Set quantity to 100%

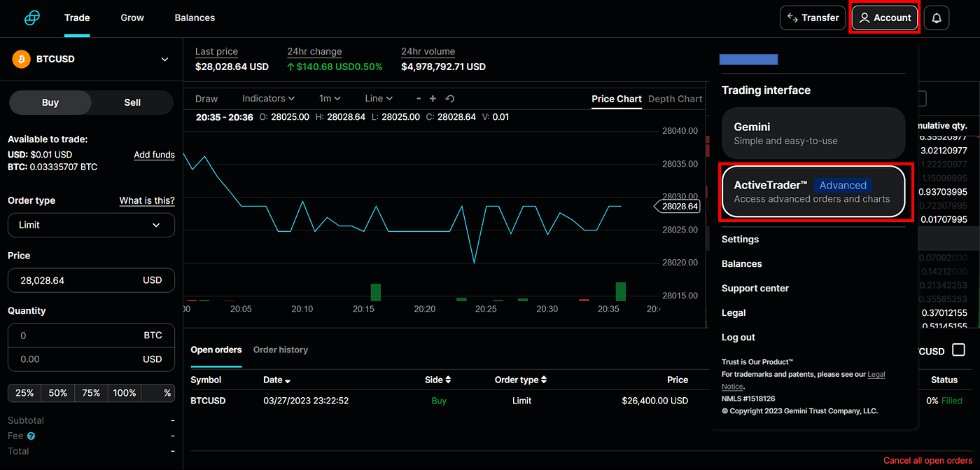pos(125,393)
